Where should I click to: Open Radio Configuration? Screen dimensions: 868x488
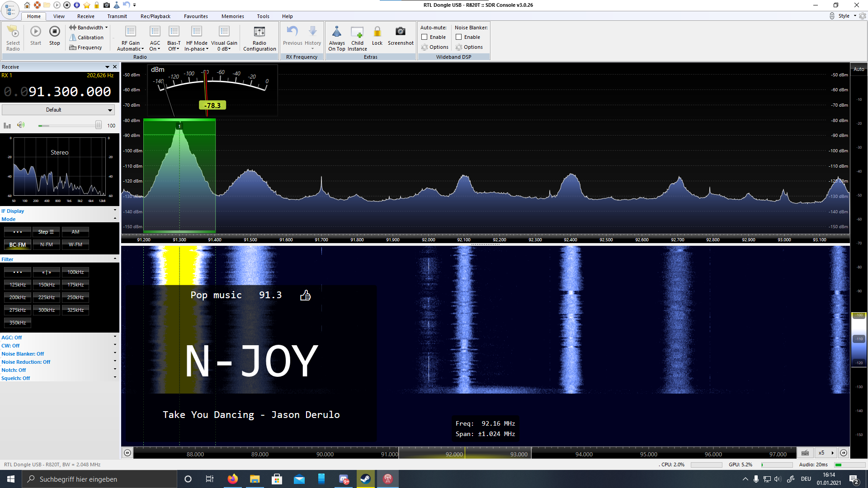pos(259,32)
